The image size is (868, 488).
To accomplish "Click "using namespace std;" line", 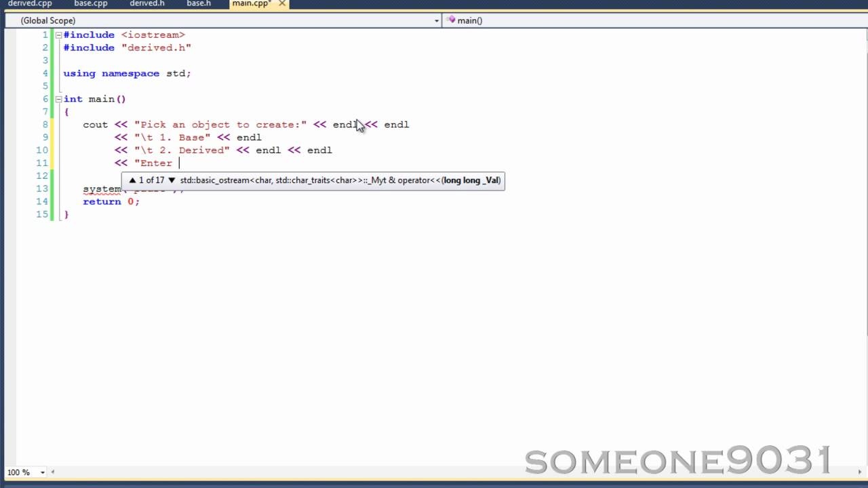I will (x=127, y=73).
